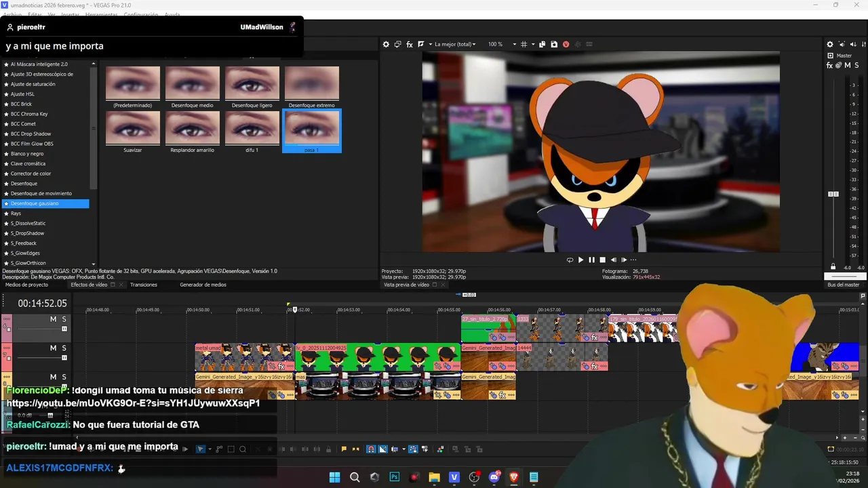Toggle loop playback under preview

coord(570,260)
